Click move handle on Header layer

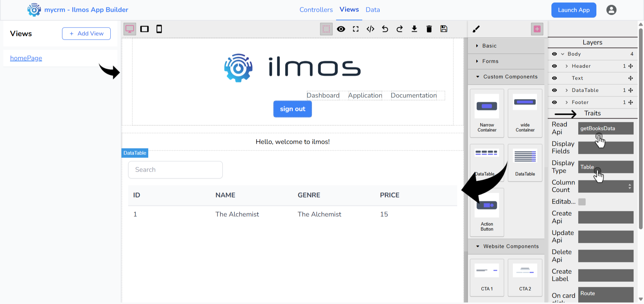pos(631,66)
